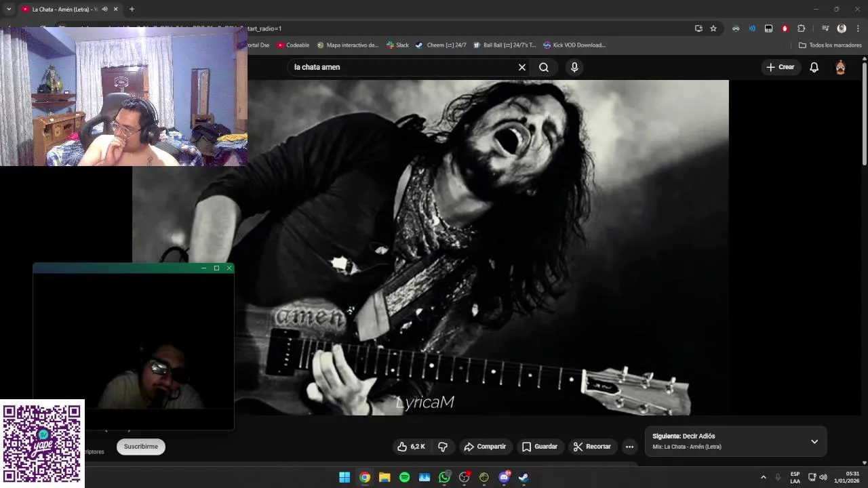
Task: Select the La Chata - Amén (Letra) tab
Action: (x=64, y=9)
